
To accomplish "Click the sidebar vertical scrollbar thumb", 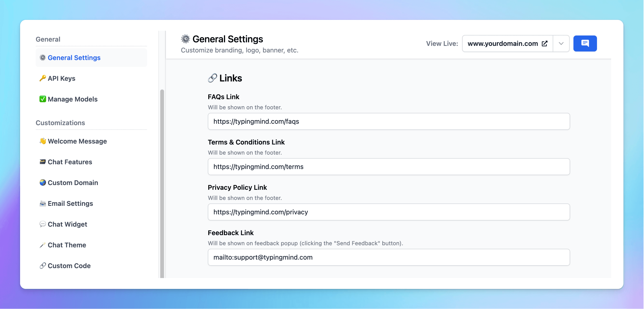I will point(162,183).
